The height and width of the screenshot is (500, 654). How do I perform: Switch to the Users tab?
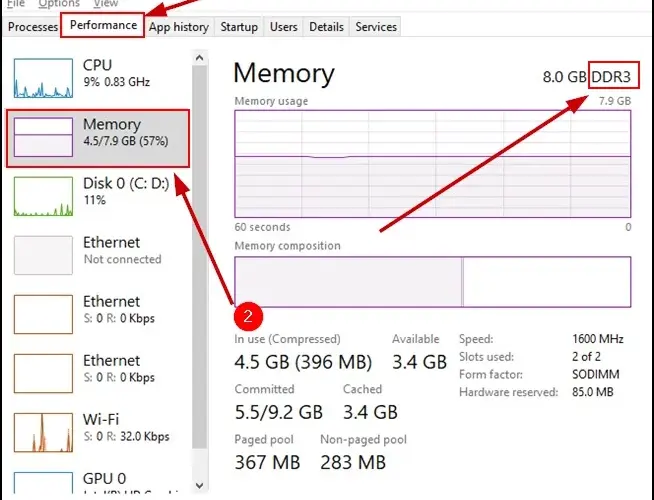(x=284, y=27)
